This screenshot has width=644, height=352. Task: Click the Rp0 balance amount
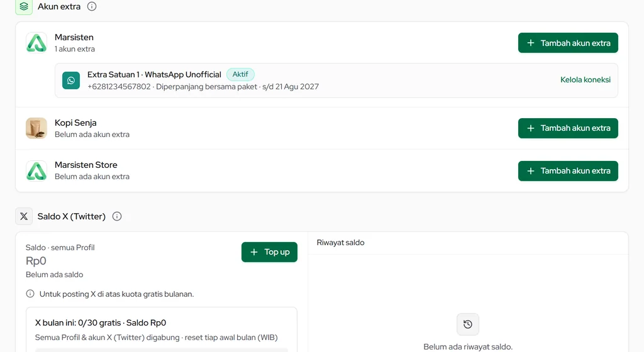point(36,261)
